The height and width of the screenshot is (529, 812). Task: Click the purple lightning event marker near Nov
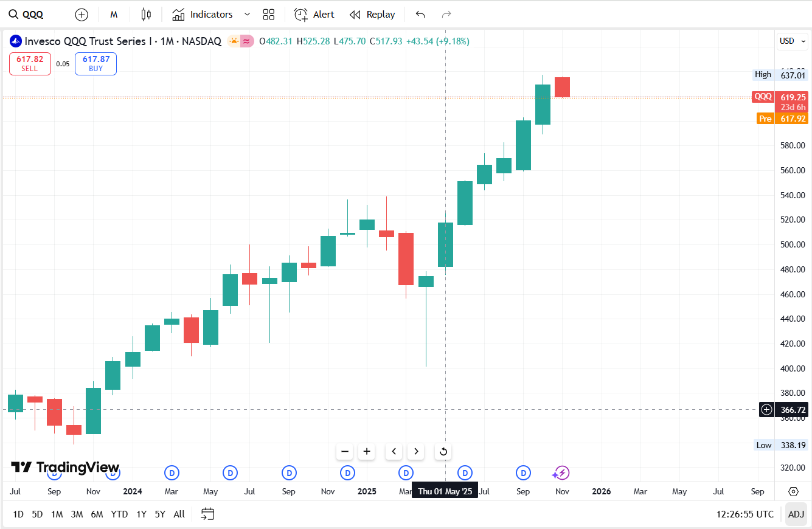[561, 472]
